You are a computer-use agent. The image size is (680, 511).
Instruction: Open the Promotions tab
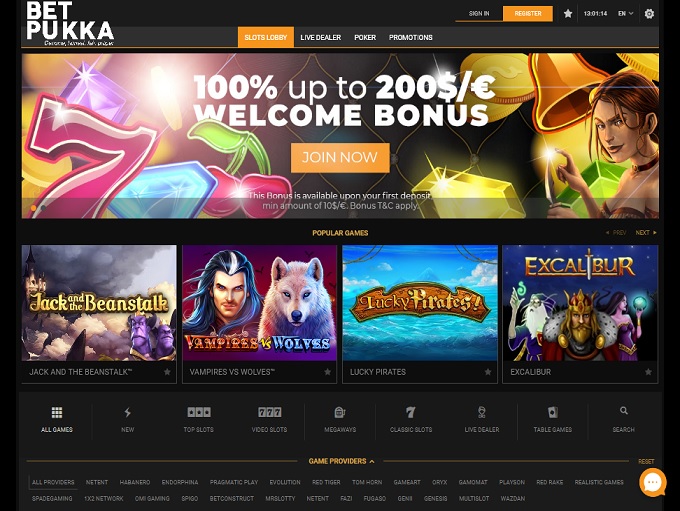[410, 37]
